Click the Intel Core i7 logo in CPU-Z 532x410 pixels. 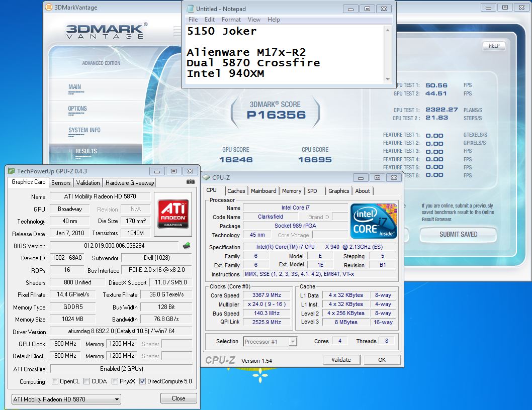click(x=374, y=221)
